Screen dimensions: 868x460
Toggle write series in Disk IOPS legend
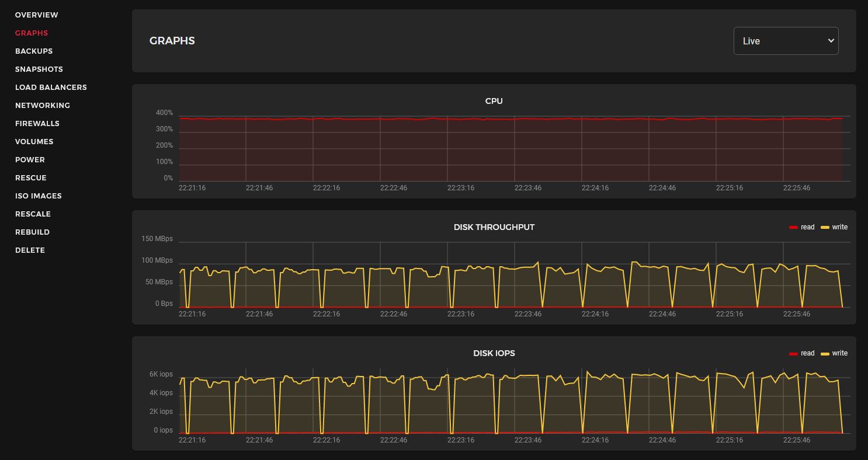tap(834, 353)
